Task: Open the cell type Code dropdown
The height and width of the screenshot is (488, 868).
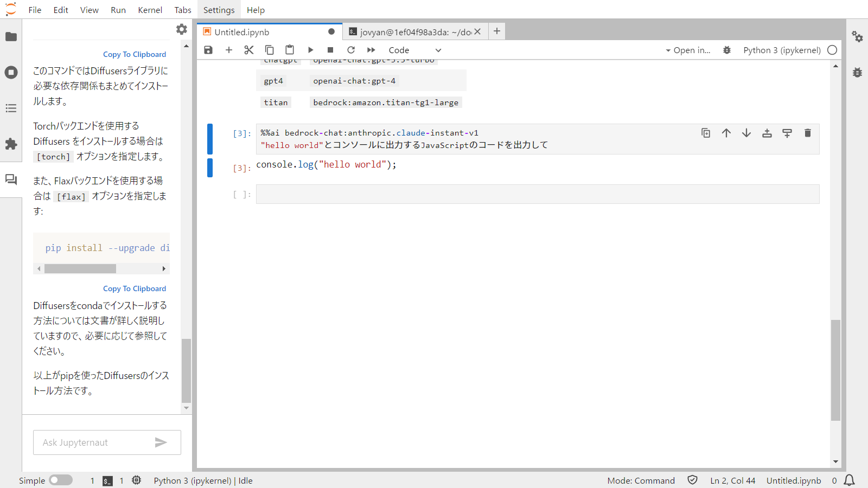Action: tap(414, 50)
